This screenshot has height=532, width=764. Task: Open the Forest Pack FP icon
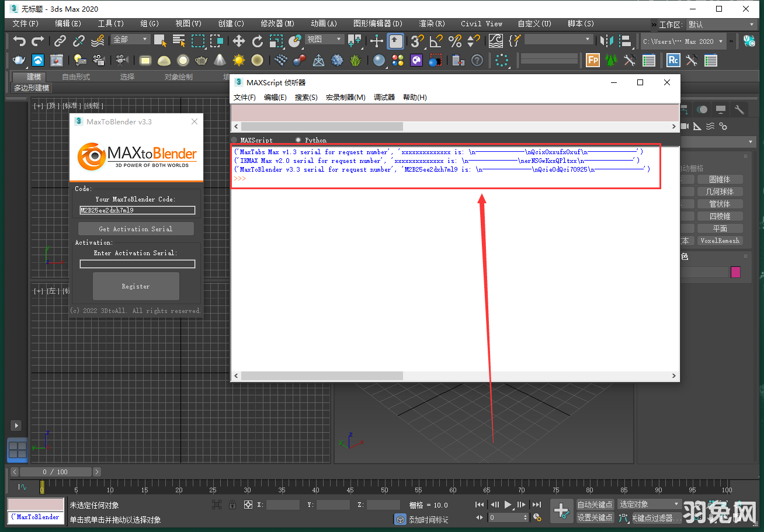coord(592,60)
